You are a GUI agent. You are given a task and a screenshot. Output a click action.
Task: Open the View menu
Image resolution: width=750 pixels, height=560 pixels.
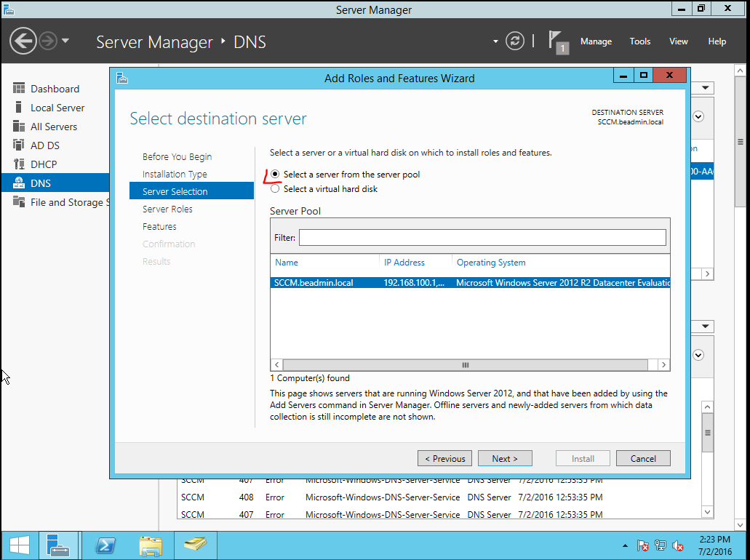click(678, 41)
